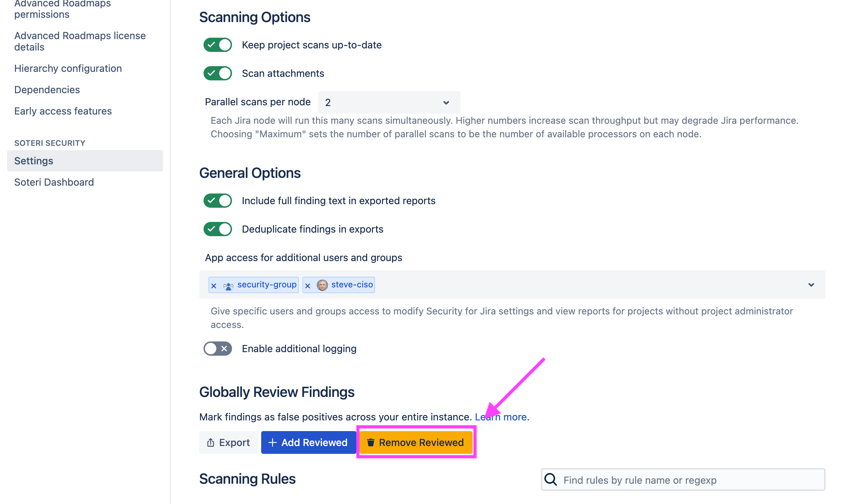Screen dimensions: 854x504
Task: Turn off Include full finding text in exported reports
Action: 217,200
